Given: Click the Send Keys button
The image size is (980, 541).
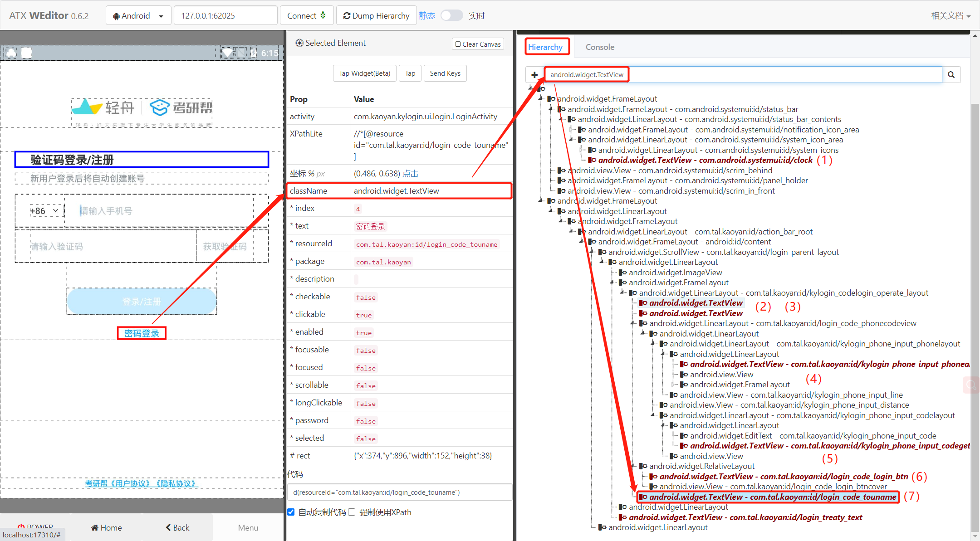Looking at the screenshot, I should click(x=445, y=73).
